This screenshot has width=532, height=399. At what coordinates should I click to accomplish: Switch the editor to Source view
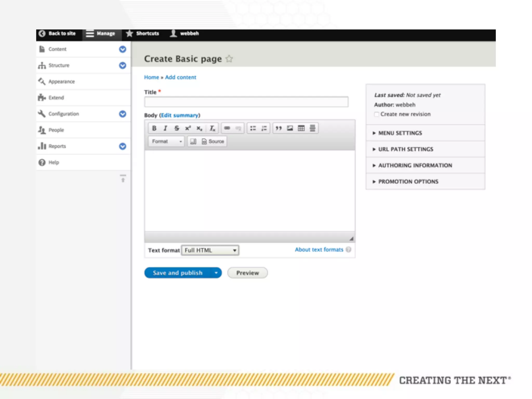tap(213, 141)
